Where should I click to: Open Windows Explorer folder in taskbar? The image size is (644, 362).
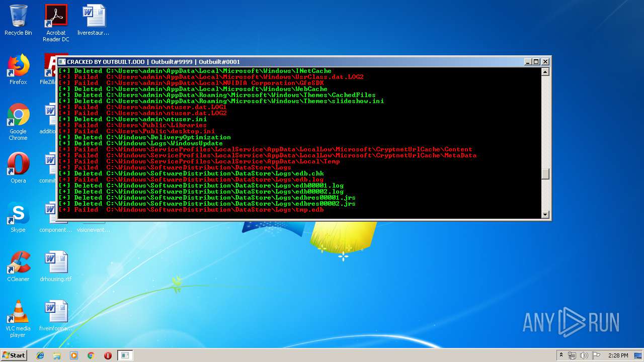(x=57, y=355)
